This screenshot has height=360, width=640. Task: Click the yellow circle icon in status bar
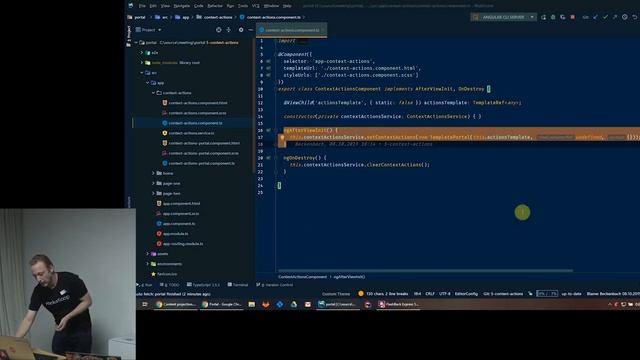361,293
